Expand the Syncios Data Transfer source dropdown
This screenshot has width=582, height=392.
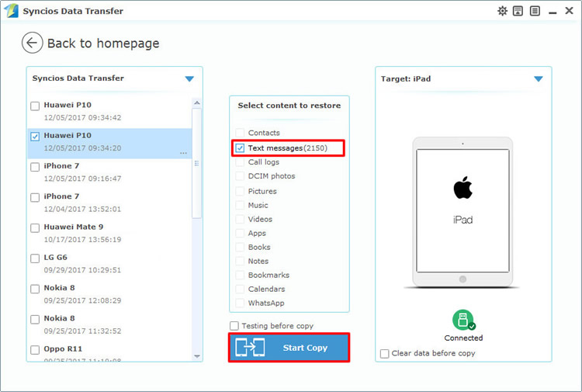click(x=189, y=78)
